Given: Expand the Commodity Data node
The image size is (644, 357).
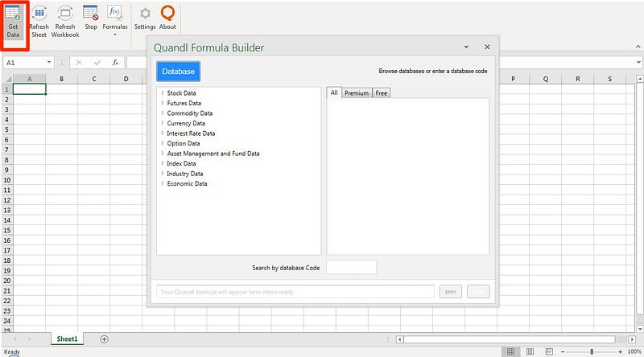Looking at the screenshot, I should (163, 113).
